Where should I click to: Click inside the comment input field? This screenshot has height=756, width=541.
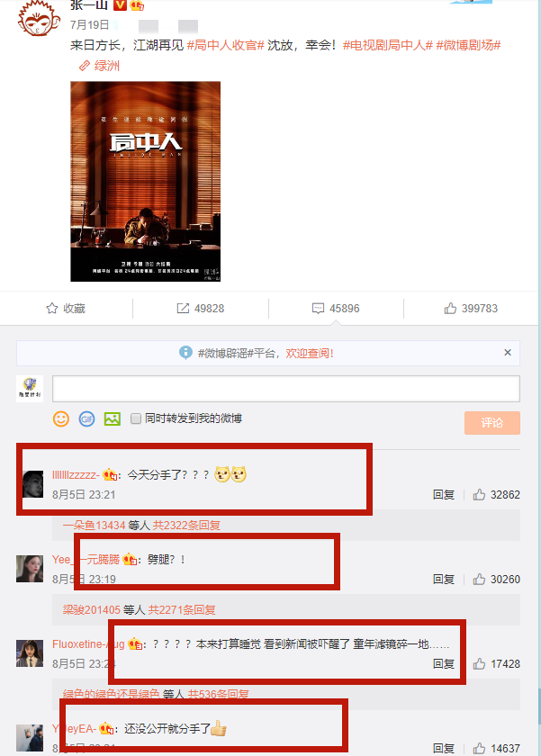tap(286, 389)
